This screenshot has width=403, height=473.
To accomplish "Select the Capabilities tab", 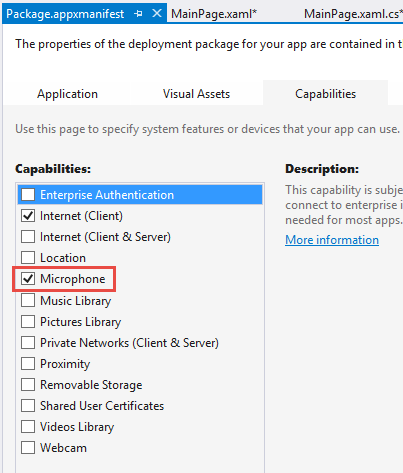I will (x=325, y=94).
